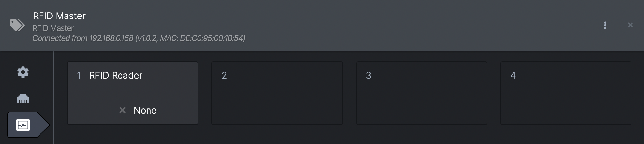Click the empty status area of slot 4
Screen dimensions: 644x144
(x=566, y=112)
